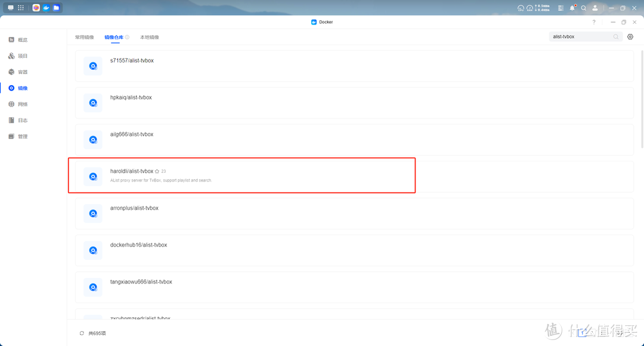Open the file manager icon in taskbar
644x346 pixels.
tap(56, 8)
